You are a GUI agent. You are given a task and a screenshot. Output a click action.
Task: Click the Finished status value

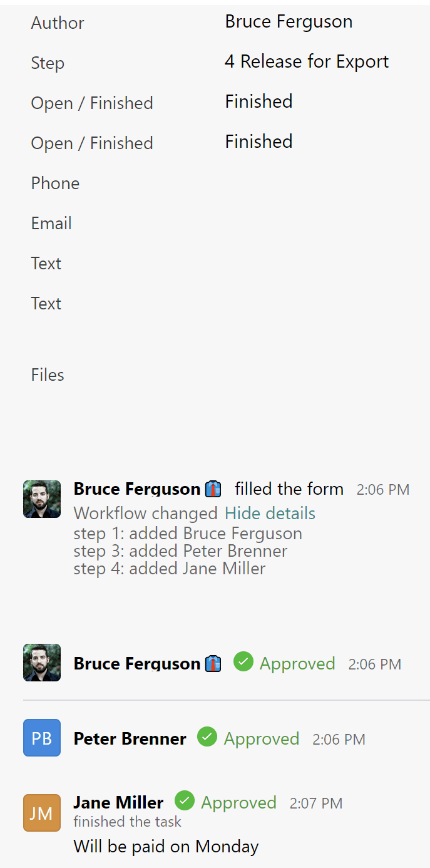point(259,101)
